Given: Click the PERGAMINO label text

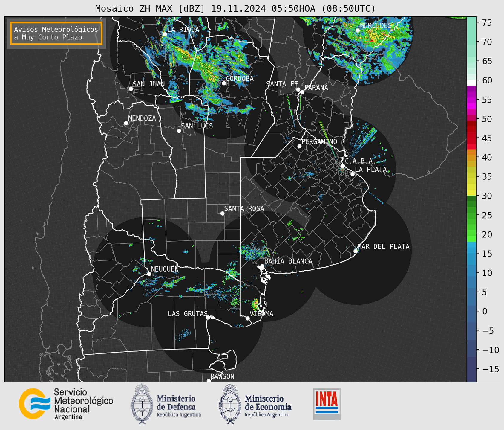Looking at the screenshot, I should point(319,141).
